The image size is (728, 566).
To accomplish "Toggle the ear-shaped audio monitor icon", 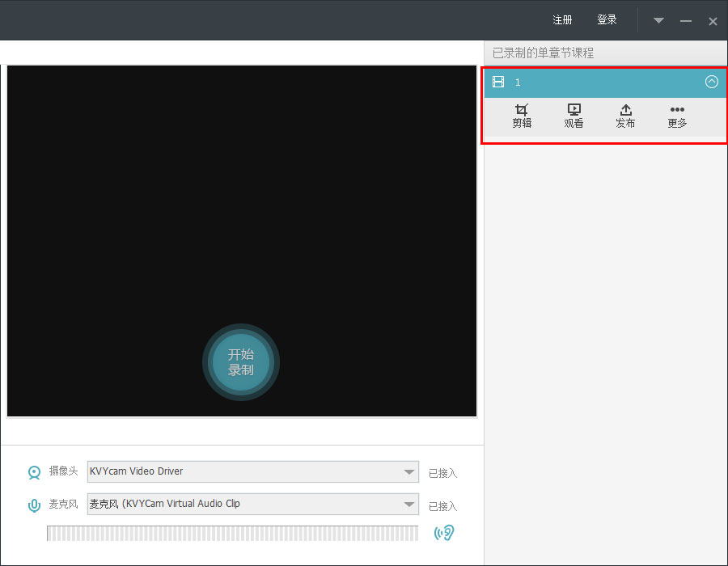I will pyautogui.click(x=443, y=533).
